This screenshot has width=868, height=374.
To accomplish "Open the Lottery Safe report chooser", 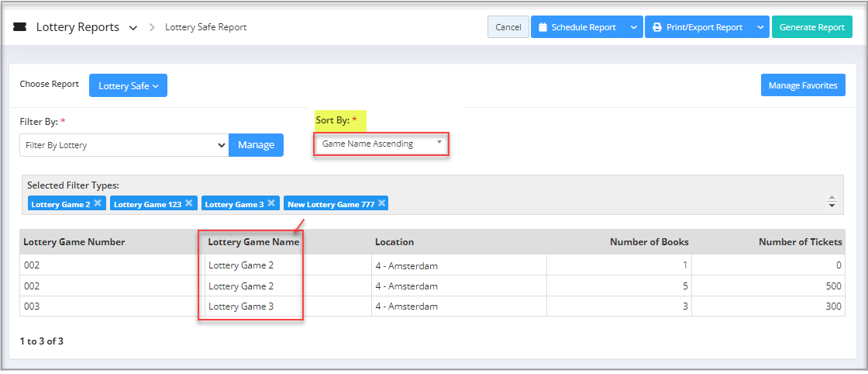I will click(128, 86).
